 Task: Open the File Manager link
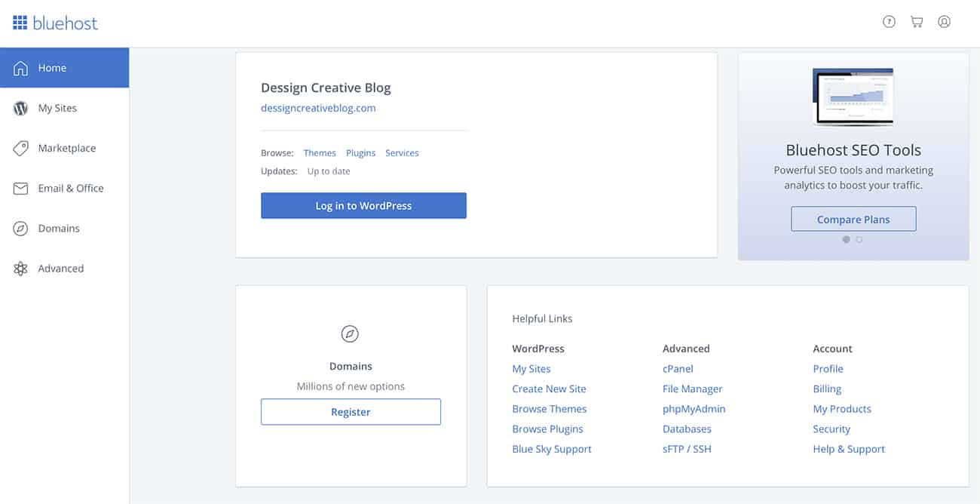click(693, 389)
